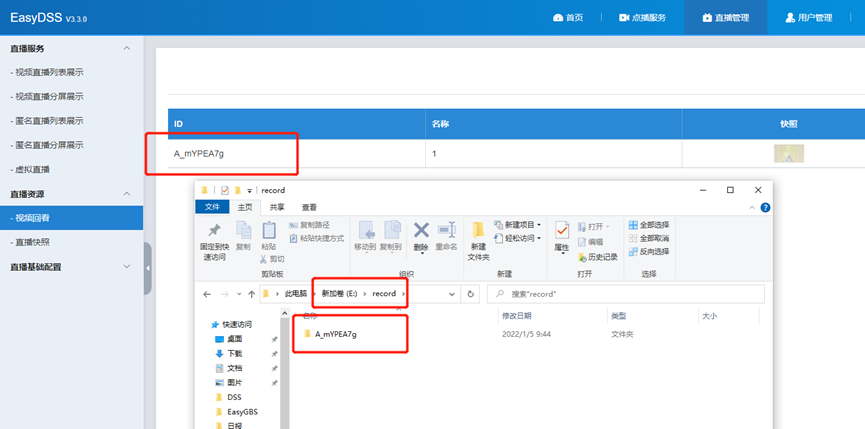Screen dimensions: 865x429
Task: Switch to 主页 ribbon tab in Explorer
Action: pyautogui.click(x=245, y=207)
